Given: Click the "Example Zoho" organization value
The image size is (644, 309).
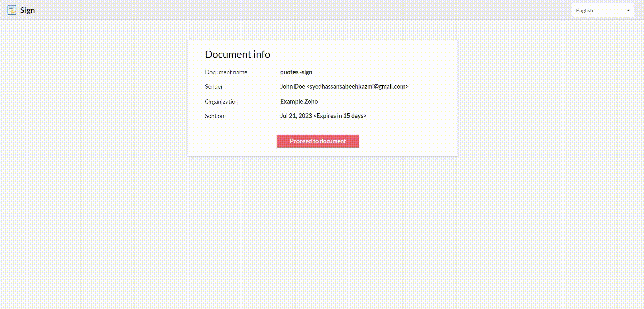Looking at the screenshot, I should coord(299,101).
